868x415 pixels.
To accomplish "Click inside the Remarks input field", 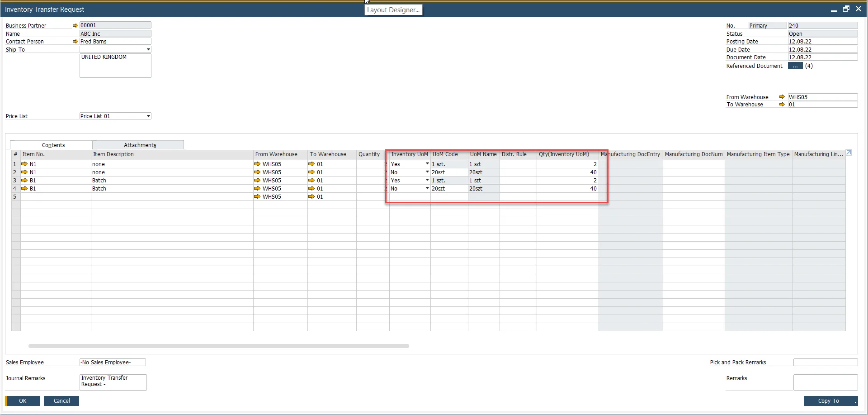I will (825, 382).
